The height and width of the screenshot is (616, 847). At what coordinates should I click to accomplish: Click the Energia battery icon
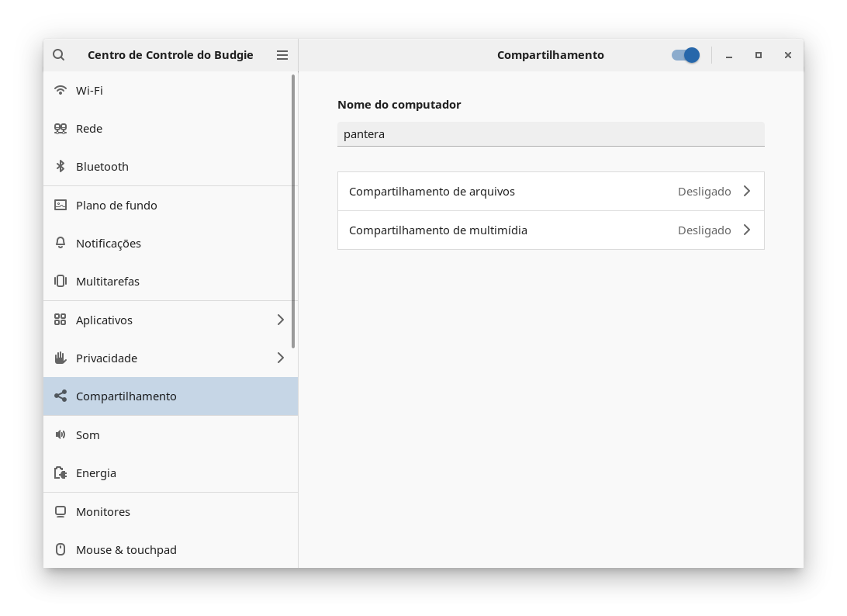click(60, 472)
